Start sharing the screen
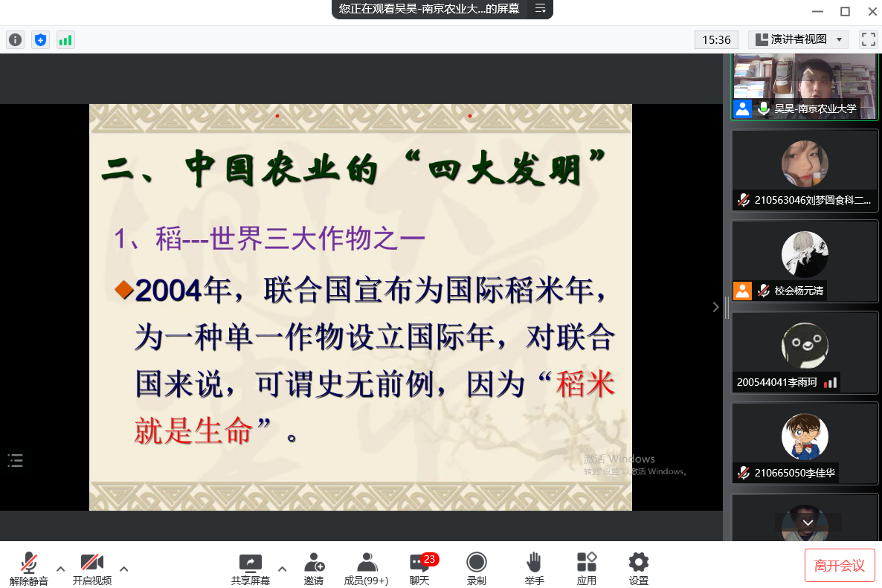The height and width of the screenshot is (588, 882). click(x=250, y=569)
